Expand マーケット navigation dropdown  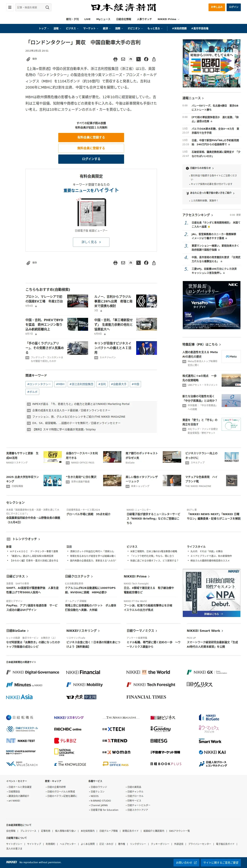click(x=91, y=28)
